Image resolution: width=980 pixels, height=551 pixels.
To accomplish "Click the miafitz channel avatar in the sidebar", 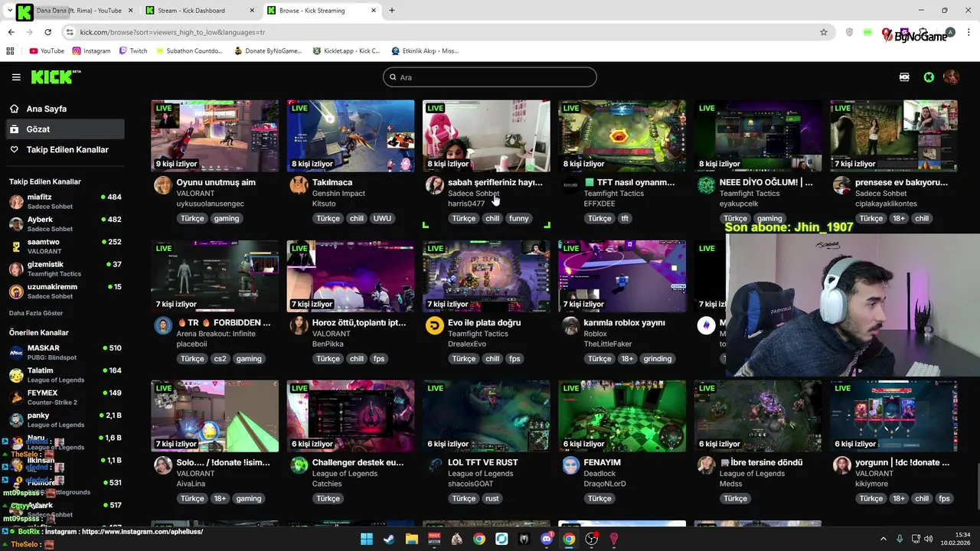I will pos(16,202).
